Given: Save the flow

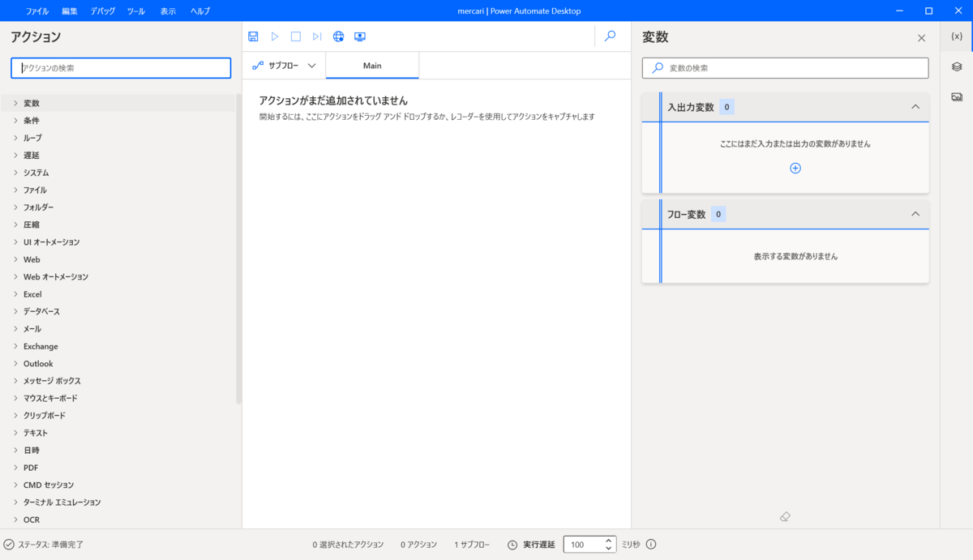Looking at the screenshot, I should pyautogui.click(x=252, y=36).
